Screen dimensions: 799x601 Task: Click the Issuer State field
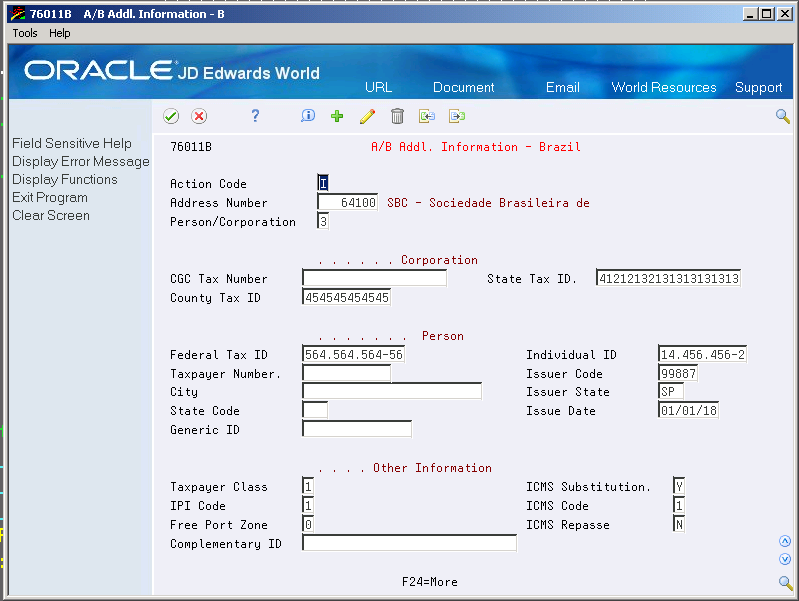coord(671,391)
